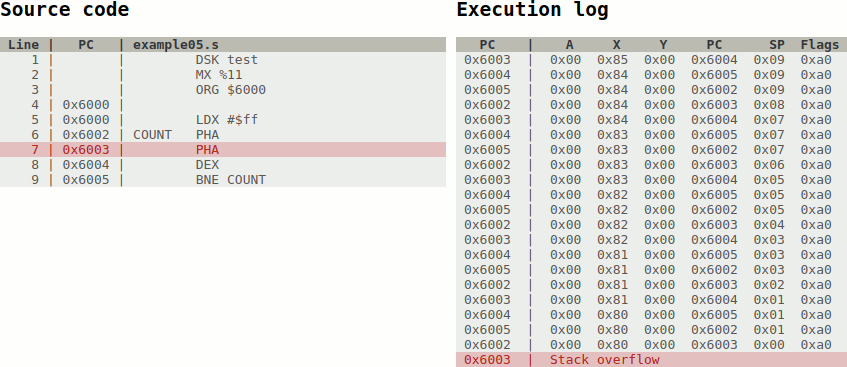The height and width of the screenshot is (367, 847).
Task: Click the "Execution log" heading
Action: [x=533, y=10]
